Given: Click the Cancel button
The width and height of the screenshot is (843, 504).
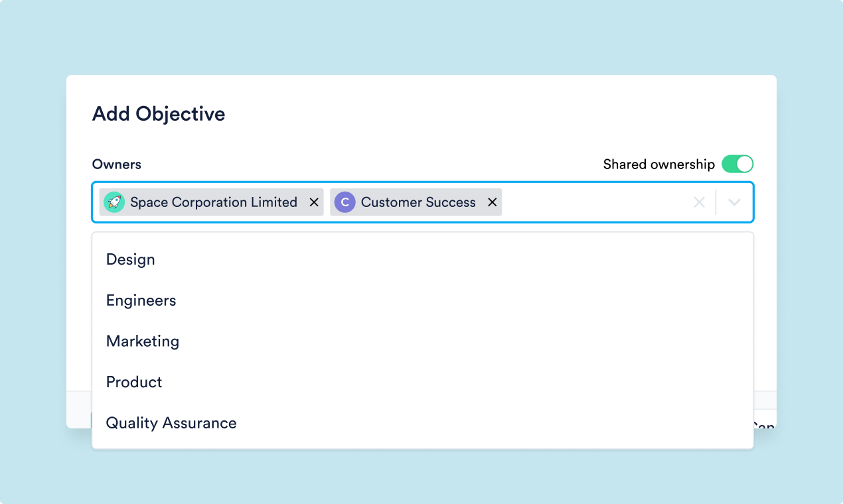Looking at the screenshot, I should tap(765, 424).
